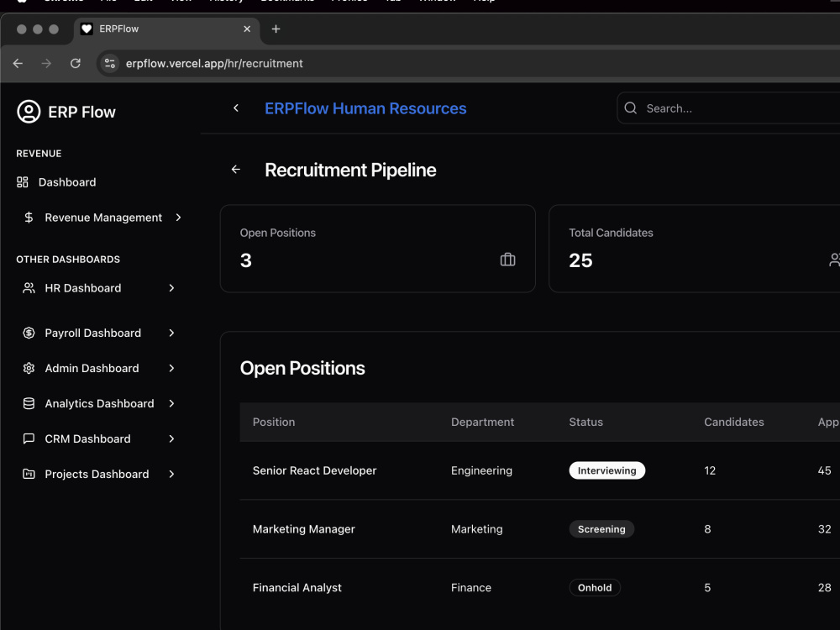
Task: Click the search magnifier icon
Action: pos(631,108)
